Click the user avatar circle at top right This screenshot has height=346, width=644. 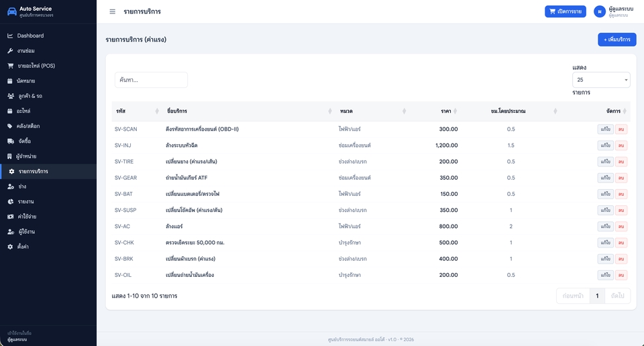(600, 11)
